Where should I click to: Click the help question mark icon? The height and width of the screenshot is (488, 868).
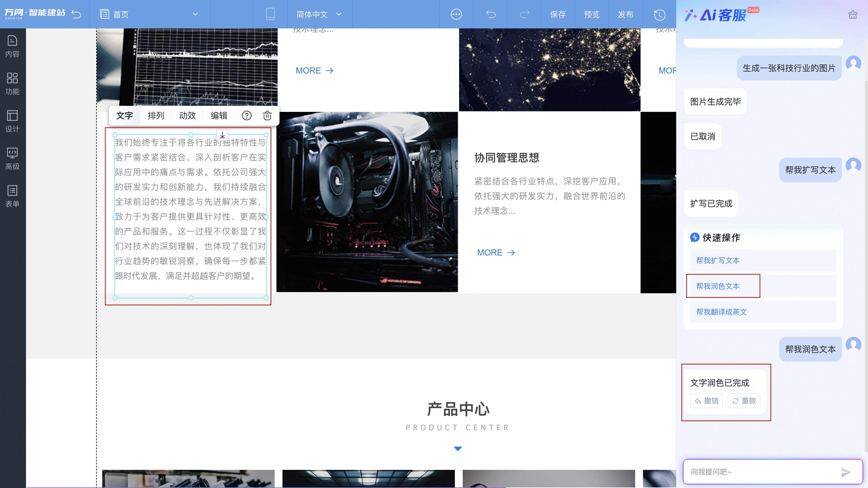pyautogui.click(x=247, y=115)
